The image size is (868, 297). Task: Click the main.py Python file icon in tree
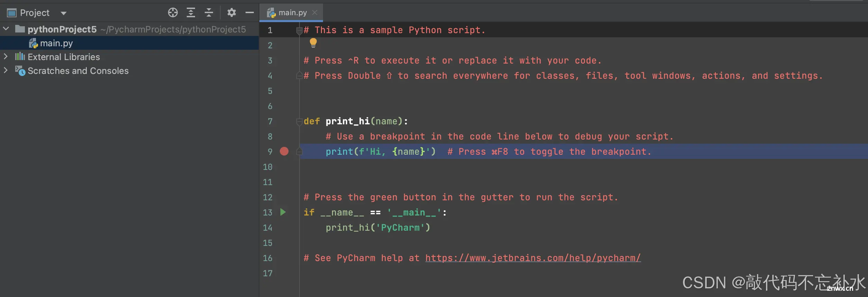click(33, 43)
